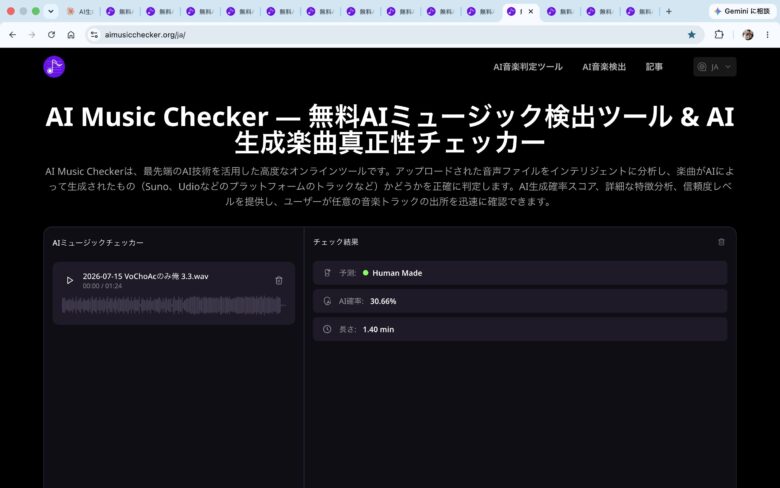Click the Gemini に相談 button
The width and height of the screenshot is (780, 488).
pyautogui.click(x=742, y=11)
